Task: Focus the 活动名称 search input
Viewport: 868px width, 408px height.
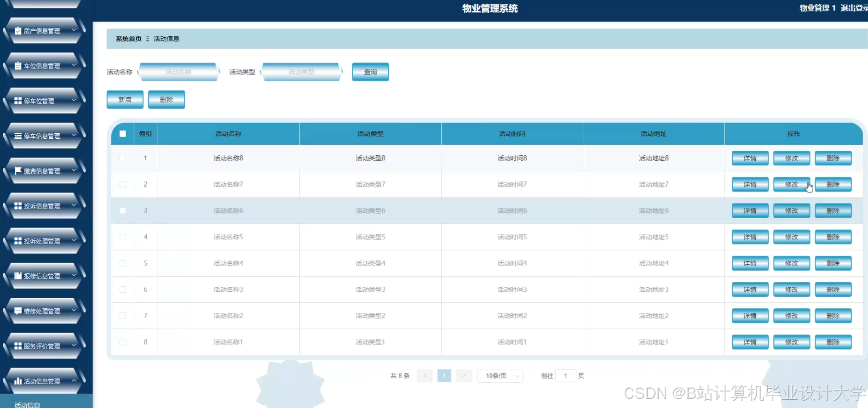Action: tap(178, 72)
